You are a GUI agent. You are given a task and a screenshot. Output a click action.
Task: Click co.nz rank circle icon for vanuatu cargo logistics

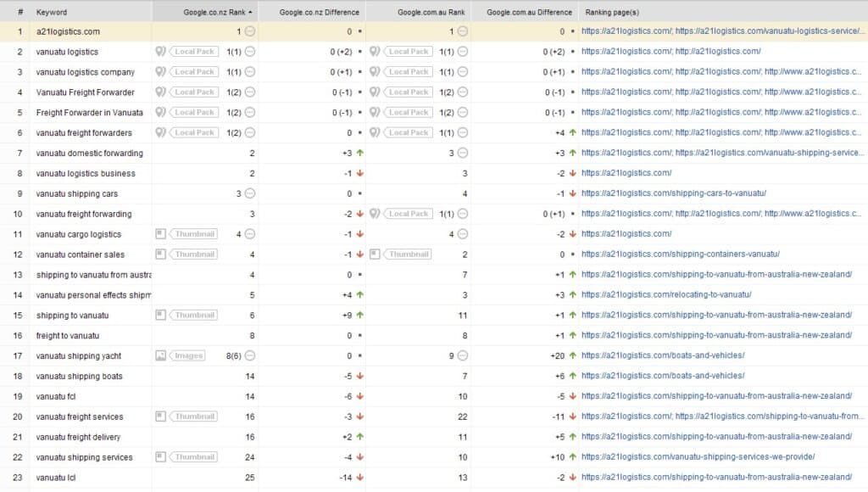(x=250, y=234)
